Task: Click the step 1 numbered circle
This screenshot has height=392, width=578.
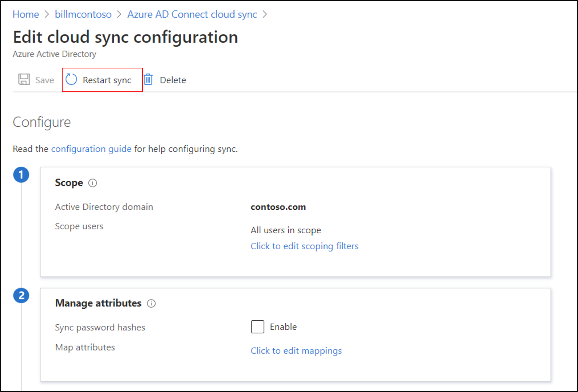Action: click(x=21, y=175)
